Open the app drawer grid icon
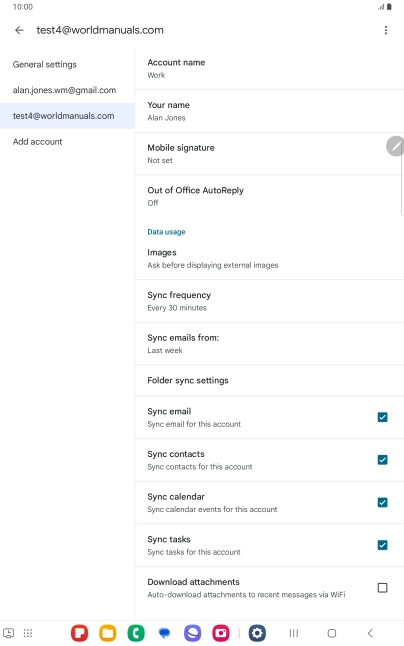Viewport: 404px width, 646px height. click(28, 633)
